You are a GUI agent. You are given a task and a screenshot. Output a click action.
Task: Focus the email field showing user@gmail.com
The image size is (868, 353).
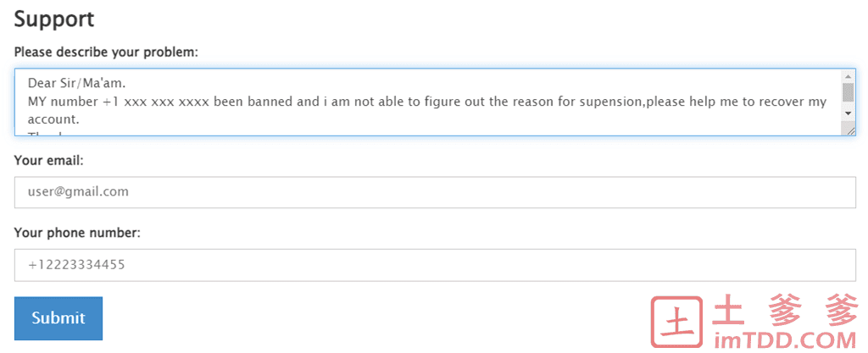click(435, 192)
